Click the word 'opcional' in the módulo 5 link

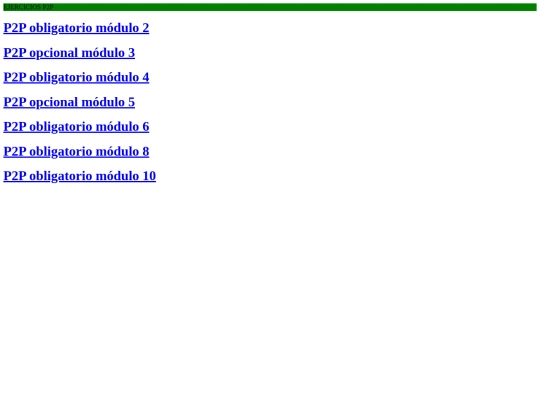pos(53,102)
